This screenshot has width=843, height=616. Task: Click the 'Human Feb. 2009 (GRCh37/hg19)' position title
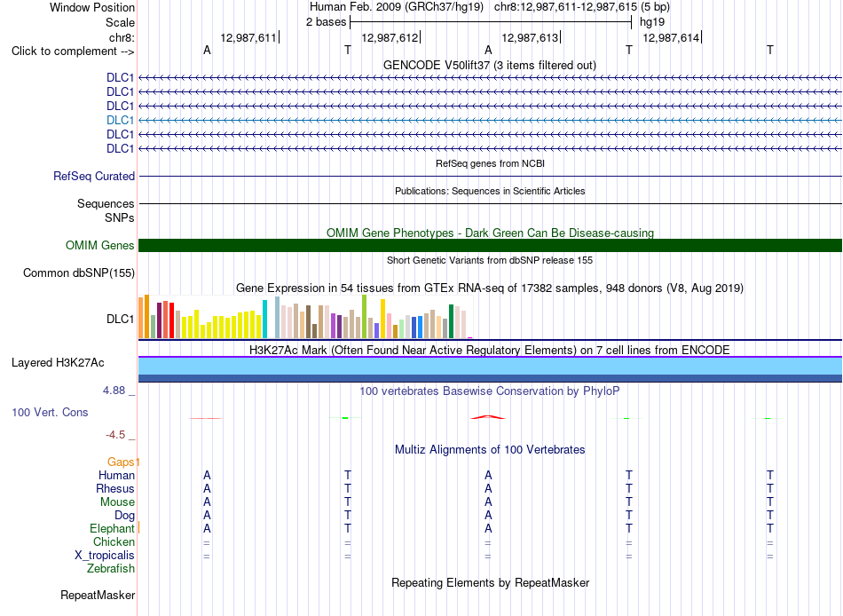[397, 7]
